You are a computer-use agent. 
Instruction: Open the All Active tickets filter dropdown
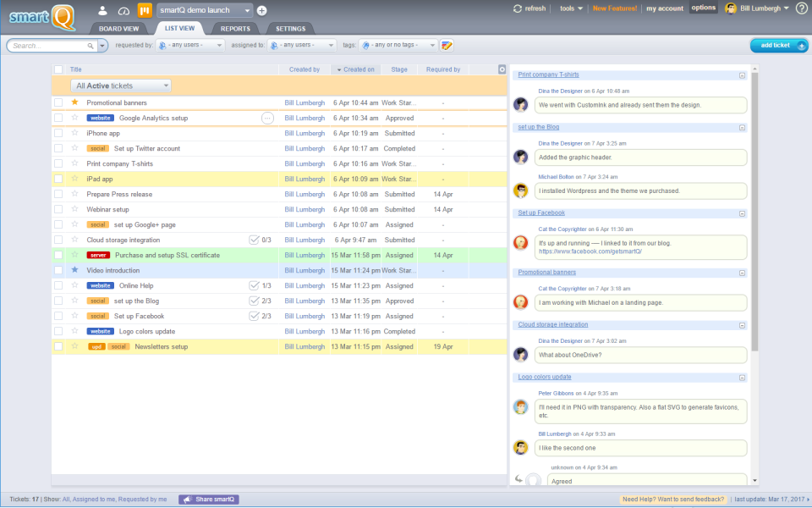pyautogui.click(x=120, y=85)
